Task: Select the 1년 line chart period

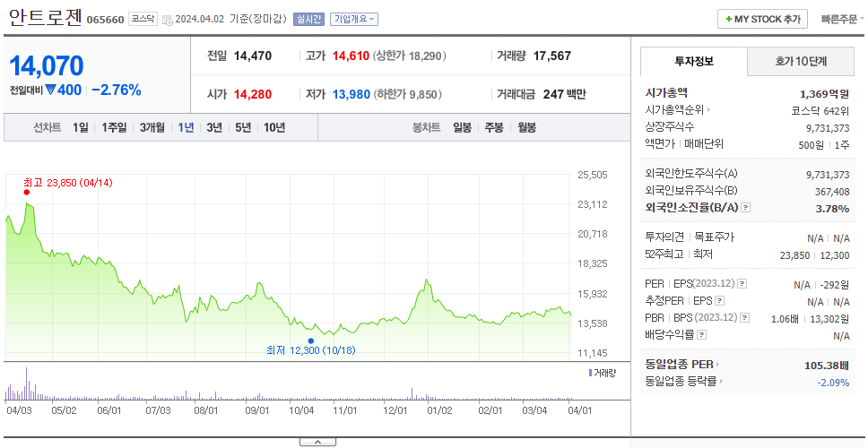Action: (x=186, y=128)
